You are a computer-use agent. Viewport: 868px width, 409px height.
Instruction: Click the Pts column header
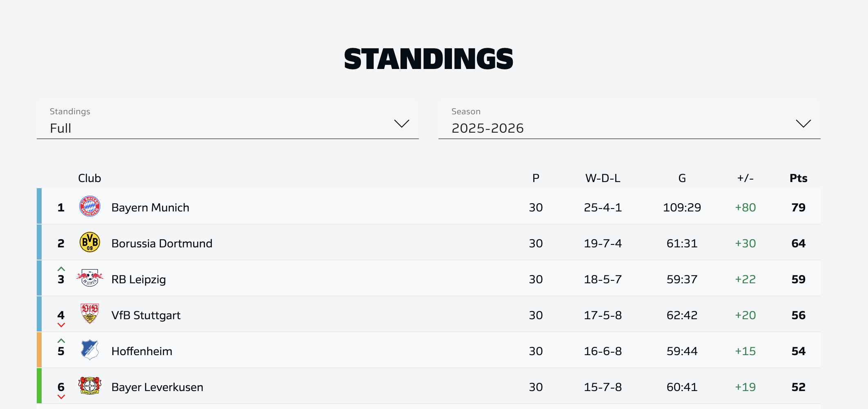coord(798,178)
